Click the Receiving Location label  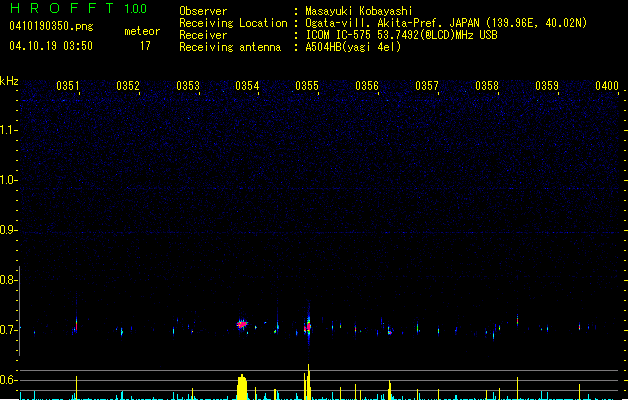tap(233, 23)
